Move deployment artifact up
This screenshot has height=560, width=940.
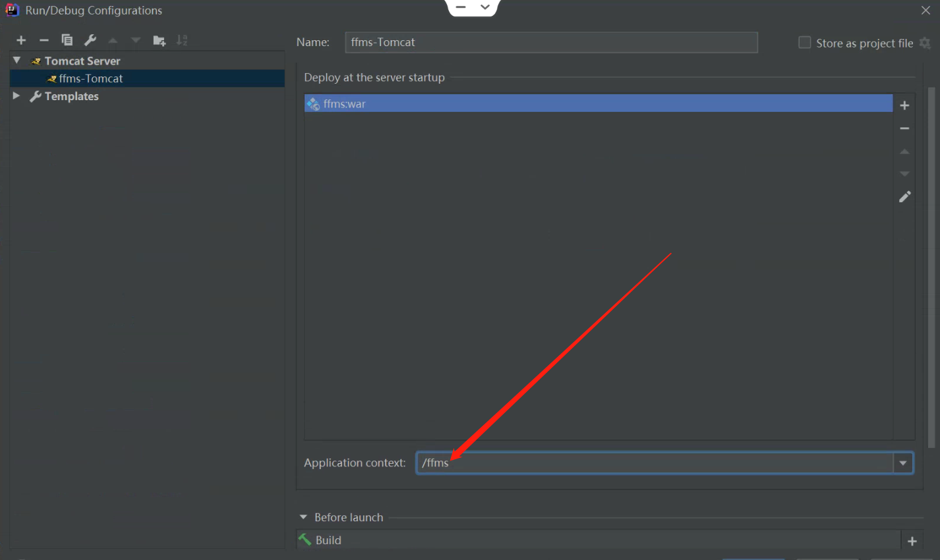click(904, 152)
